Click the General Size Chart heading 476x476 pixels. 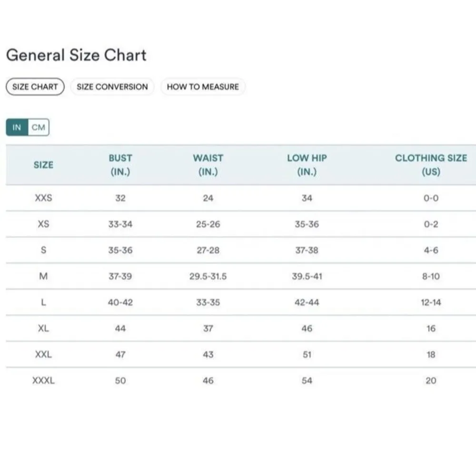tap(76, 55)
